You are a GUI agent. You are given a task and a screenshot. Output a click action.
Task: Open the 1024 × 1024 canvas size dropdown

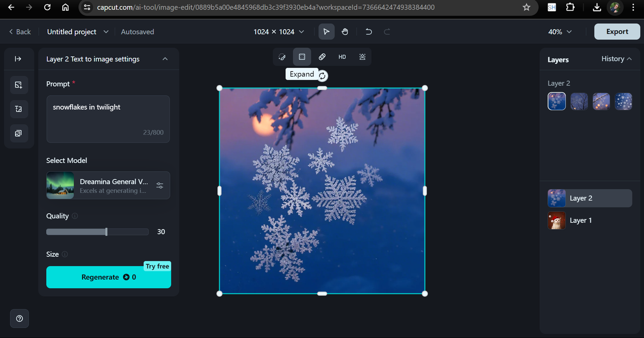(279, 32)
